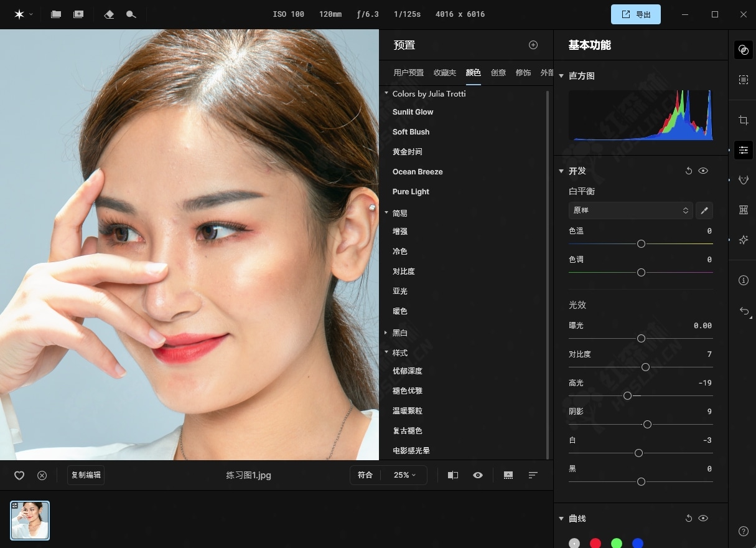
Task: Open the 原样 white balance dropdown
Action: [x=630, y=210]
